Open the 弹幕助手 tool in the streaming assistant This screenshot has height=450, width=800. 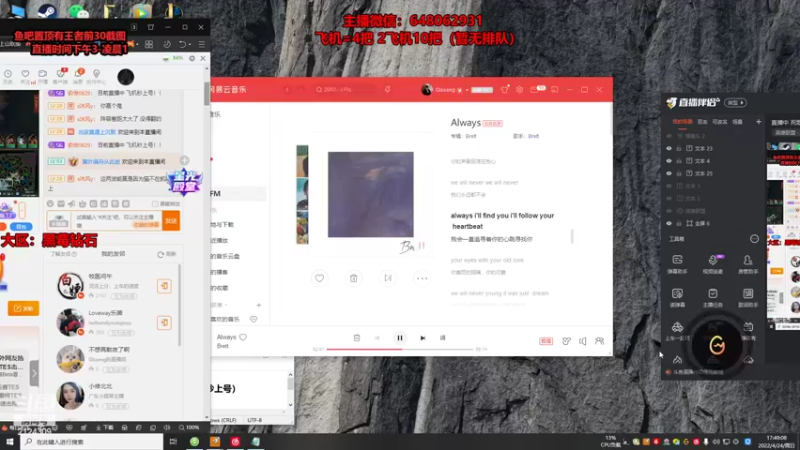(677, 264)
